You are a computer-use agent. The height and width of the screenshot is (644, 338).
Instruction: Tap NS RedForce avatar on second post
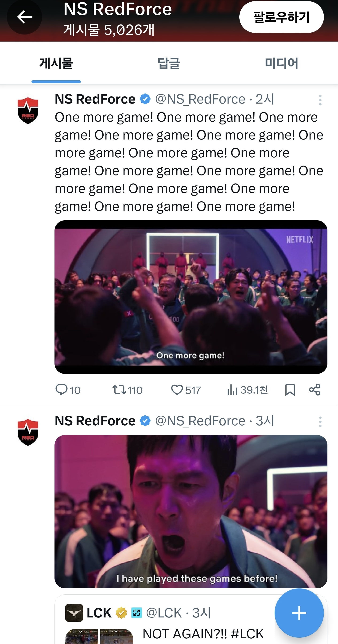pos(28,432)
